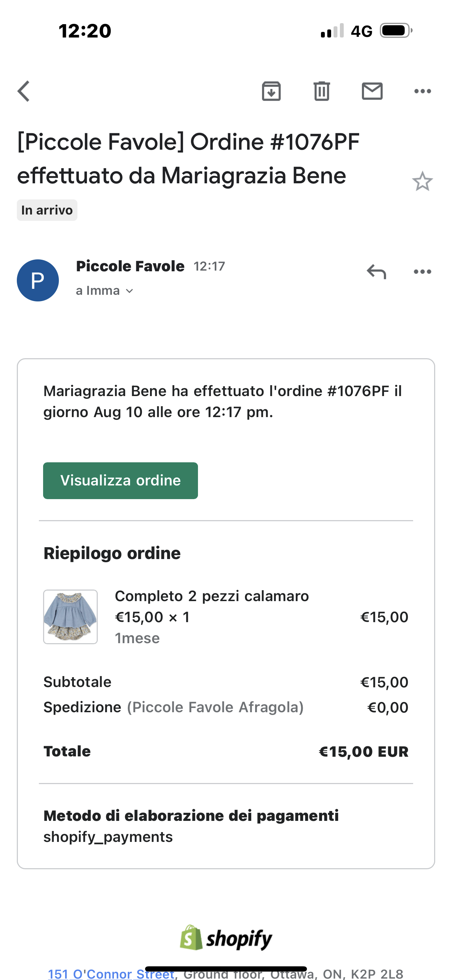Archive this email with the archive icon
The width and height of the screenshot is (452, 980).
271,91
